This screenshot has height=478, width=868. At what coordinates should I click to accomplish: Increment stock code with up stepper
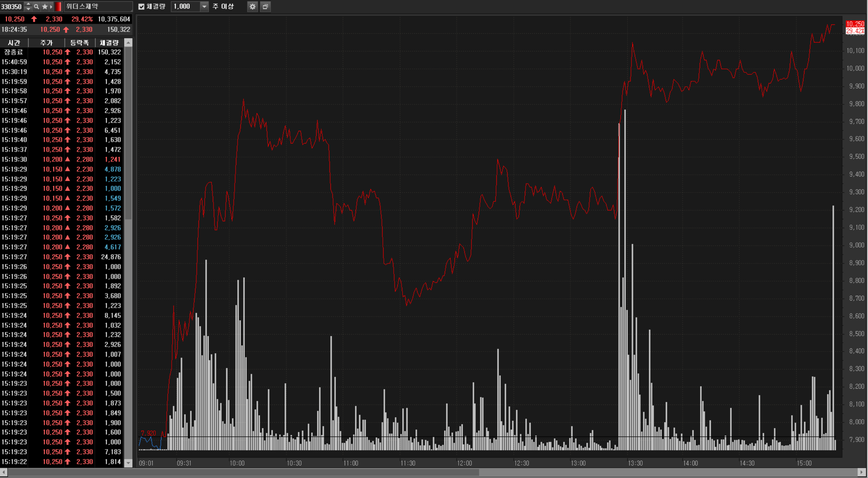click(28, 4)
